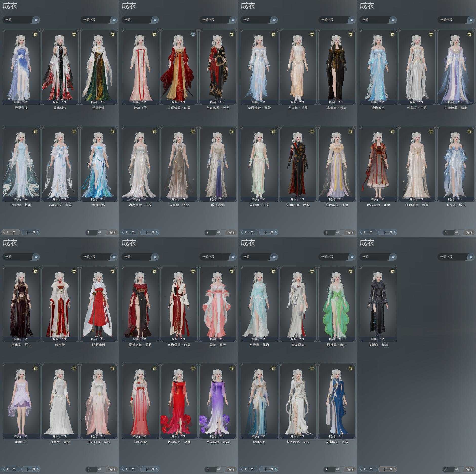
Task: Click the blue crossed icon on 人间情重·红豆
Action: click(x=193, y=34)
